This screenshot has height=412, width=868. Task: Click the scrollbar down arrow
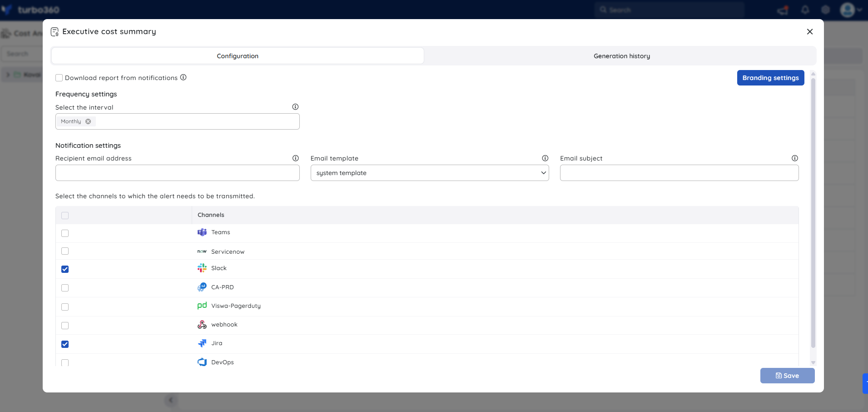[813, 362]
